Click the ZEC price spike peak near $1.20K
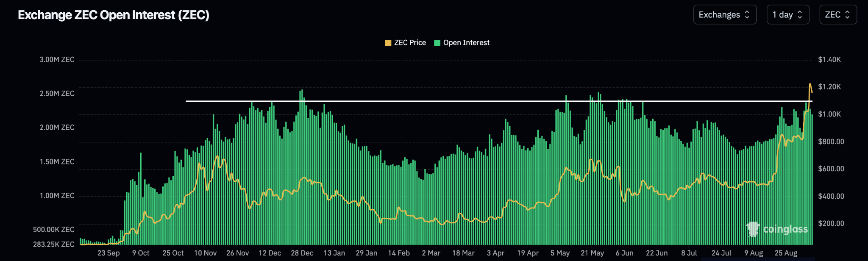The image size is (868, 261). tap(810, 84)
